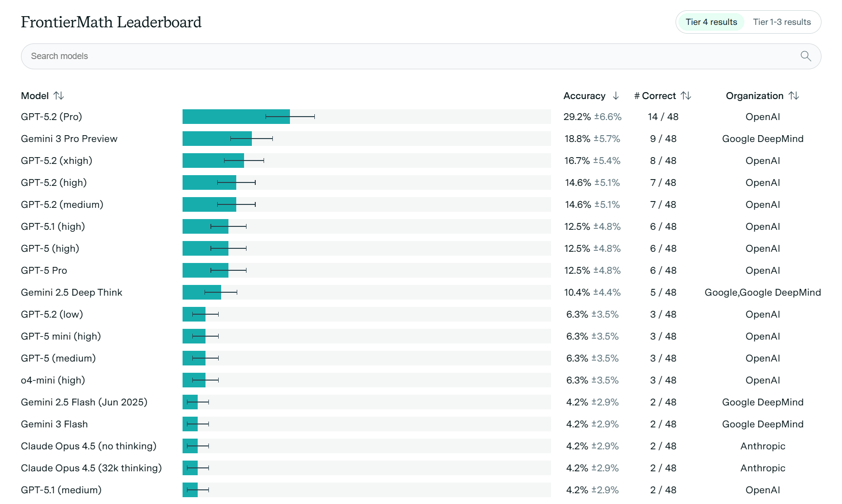842x504 pixels.
Task: Switch to Tier 1-3 results
Action: coord(781,22)
